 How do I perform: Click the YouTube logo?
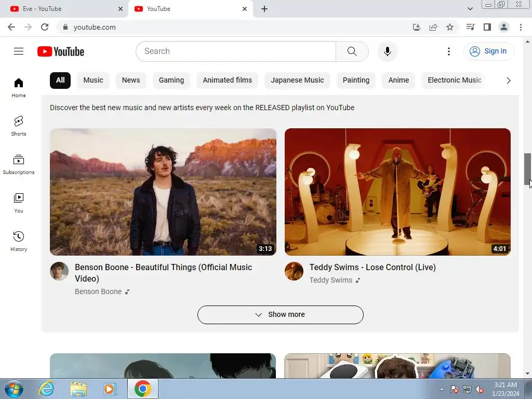(61, 51)
